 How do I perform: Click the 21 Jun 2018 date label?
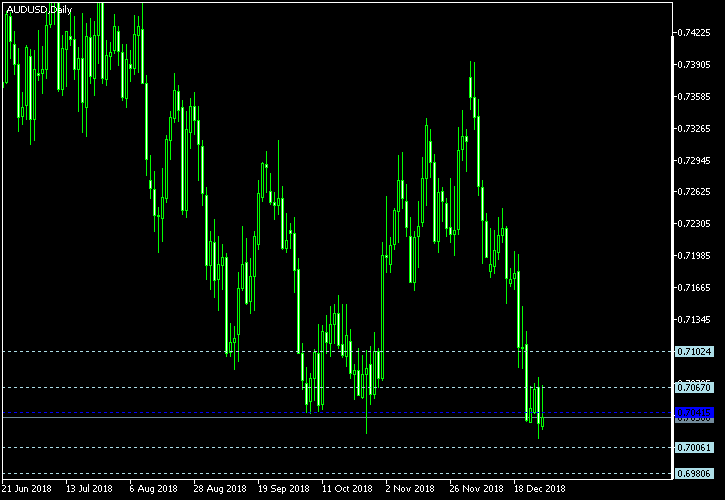coord(26,488)
